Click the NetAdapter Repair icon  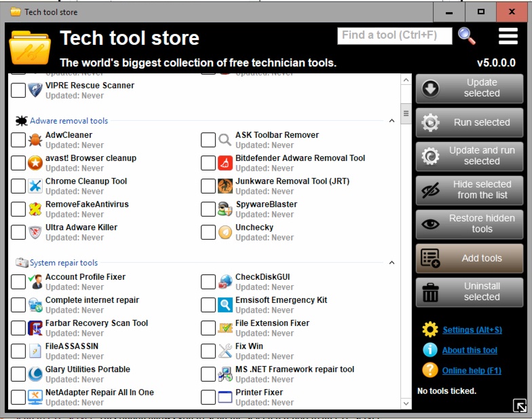(x=35, y=397)
